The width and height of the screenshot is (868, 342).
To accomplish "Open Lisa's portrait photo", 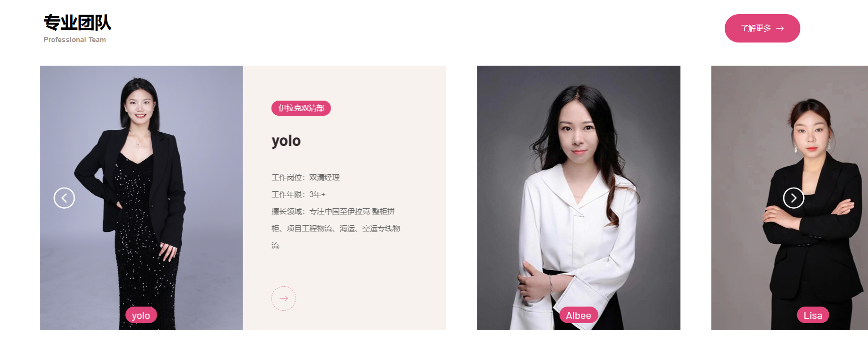I will [x=789, y=198].
